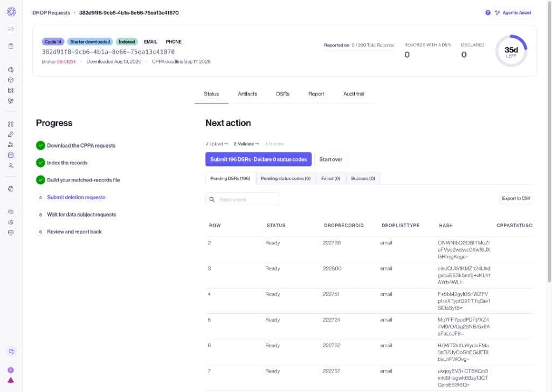552x392 pixels.
Task: Open the clipboard icon in the sidebar
Action: 11,46
